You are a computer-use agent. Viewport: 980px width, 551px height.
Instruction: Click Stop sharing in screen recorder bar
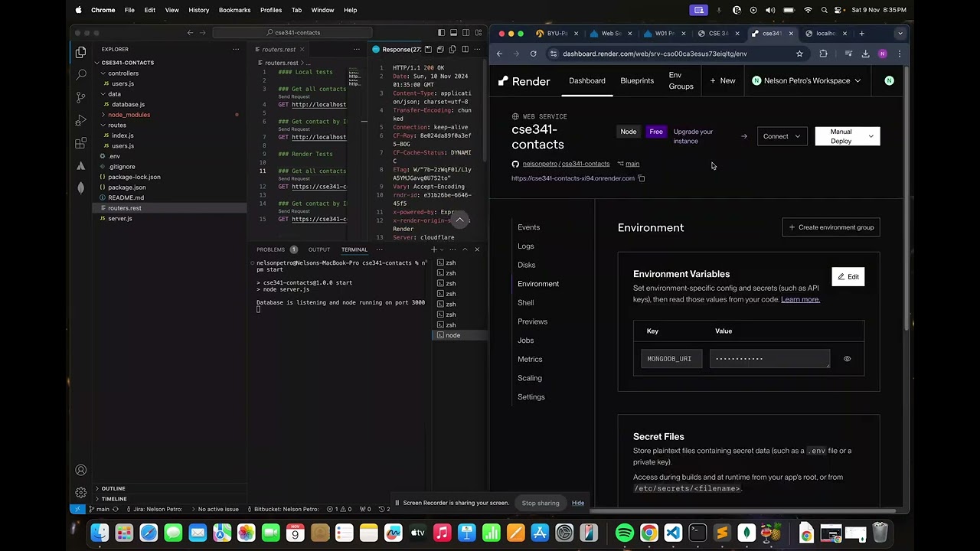pyautogui.click(x=541, y=503)
